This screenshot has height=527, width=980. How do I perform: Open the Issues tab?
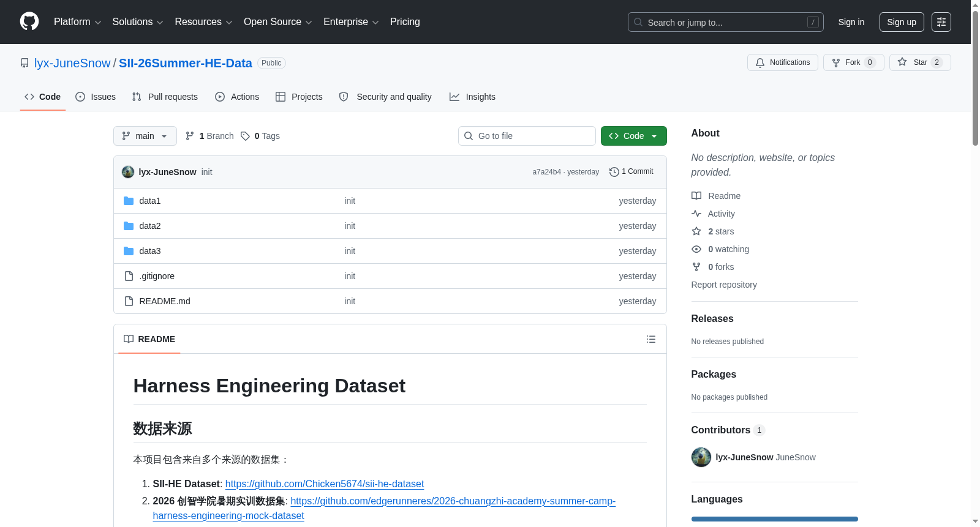pyautogui.click(x=96, y=97)
